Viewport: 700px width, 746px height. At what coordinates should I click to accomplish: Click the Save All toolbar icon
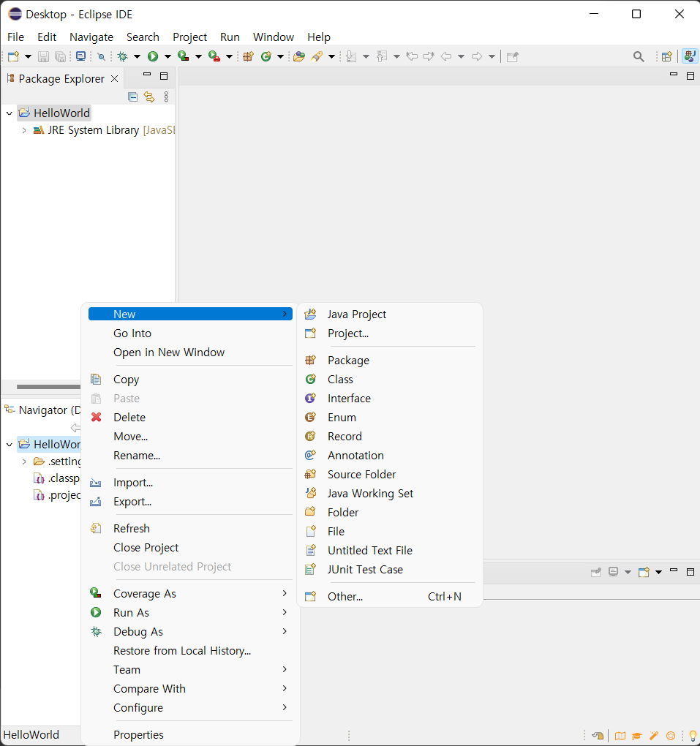pos(61,56)
